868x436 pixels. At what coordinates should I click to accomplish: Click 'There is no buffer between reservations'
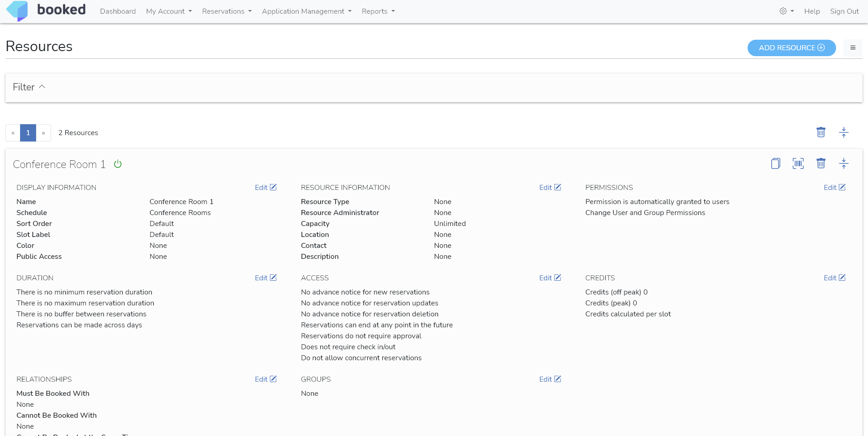[81, 314]
